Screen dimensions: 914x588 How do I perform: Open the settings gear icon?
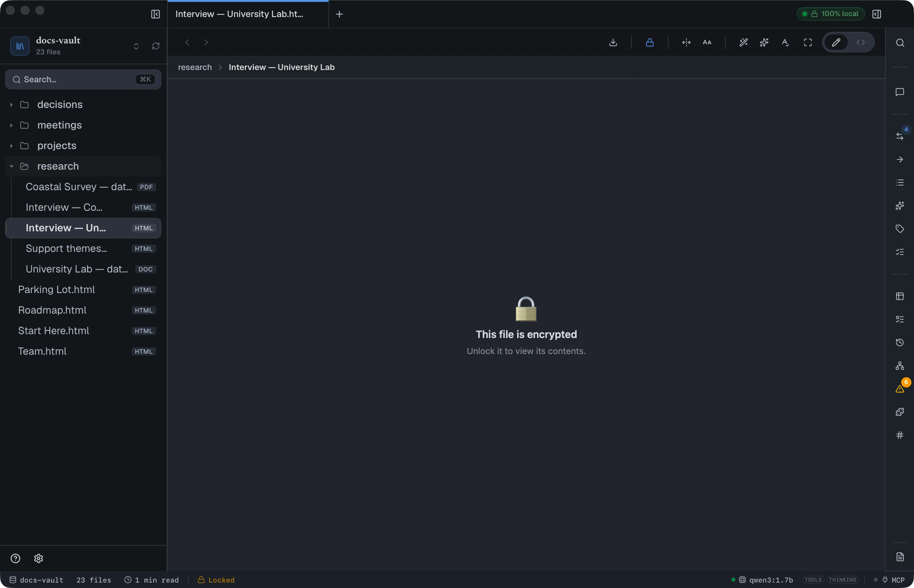(39, 558)
